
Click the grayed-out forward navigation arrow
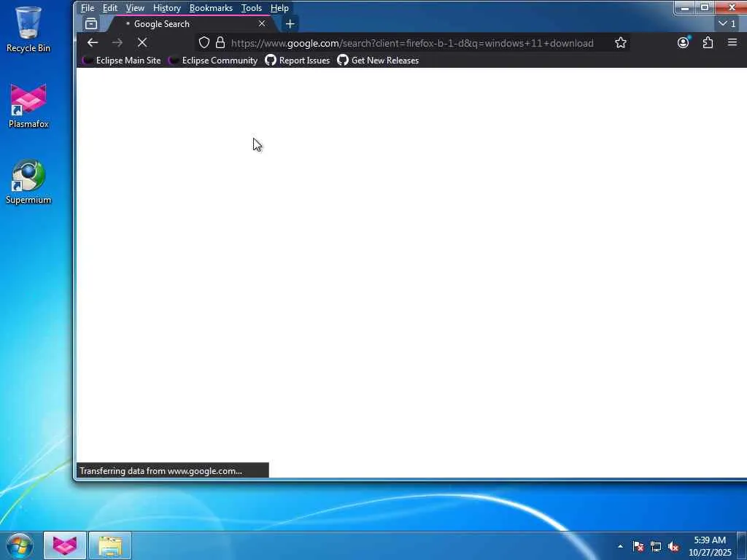coord(117,43)
